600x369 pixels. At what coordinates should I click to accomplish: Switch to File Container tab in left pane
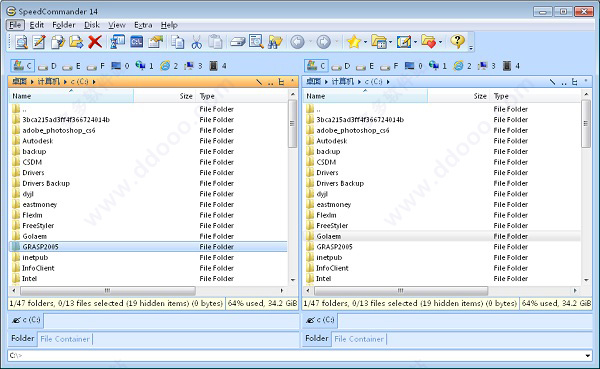pyautogui.click(x=65, y=339)
